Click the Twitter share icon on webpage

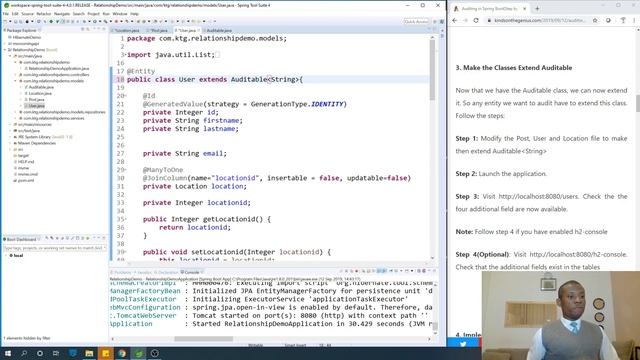tap(463, 344)
